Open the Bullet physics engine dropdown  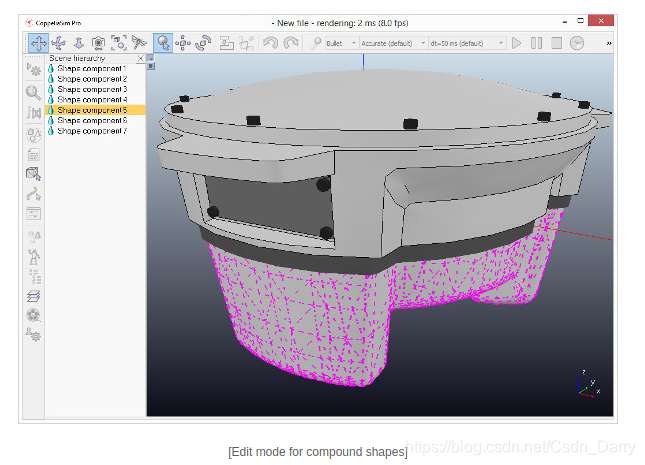341,43
